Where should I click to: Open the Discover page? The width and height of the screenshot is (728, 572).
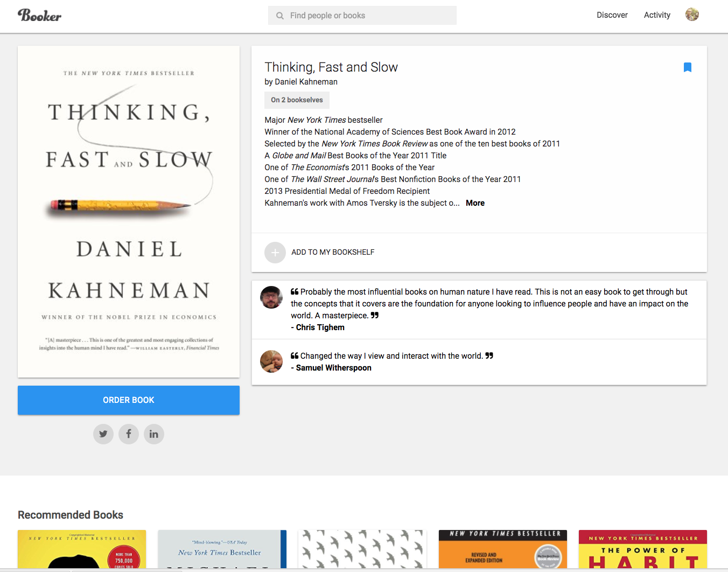[x=612, y=15]
